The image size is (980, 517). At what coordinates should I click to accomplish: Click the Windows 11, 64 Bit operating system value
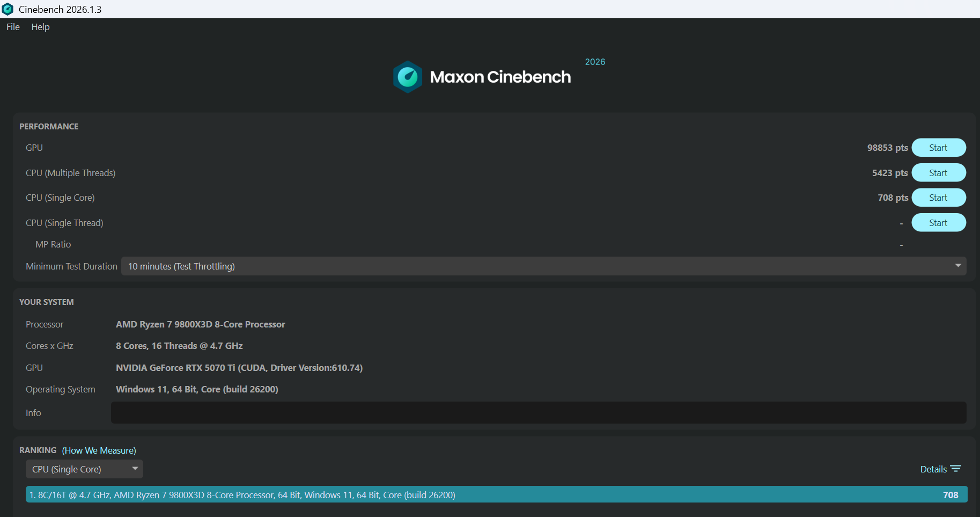tap(197, 389)
